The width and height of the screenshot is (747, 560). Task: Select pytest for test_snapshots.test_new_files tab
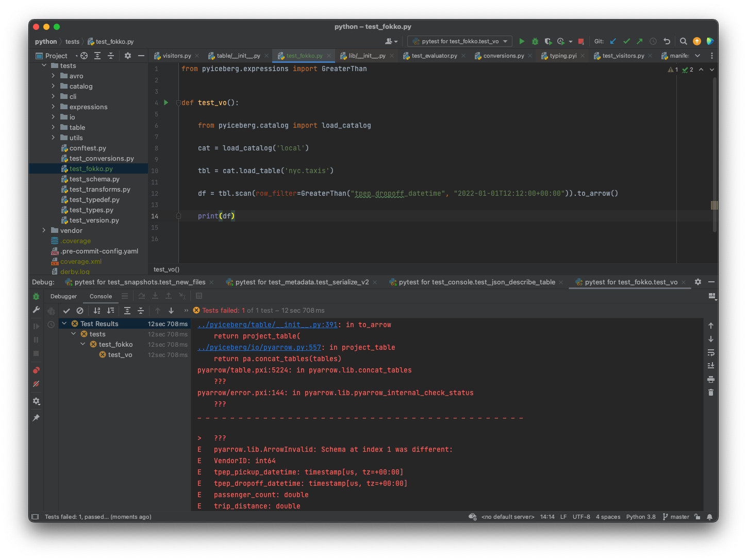click(140, 282)
